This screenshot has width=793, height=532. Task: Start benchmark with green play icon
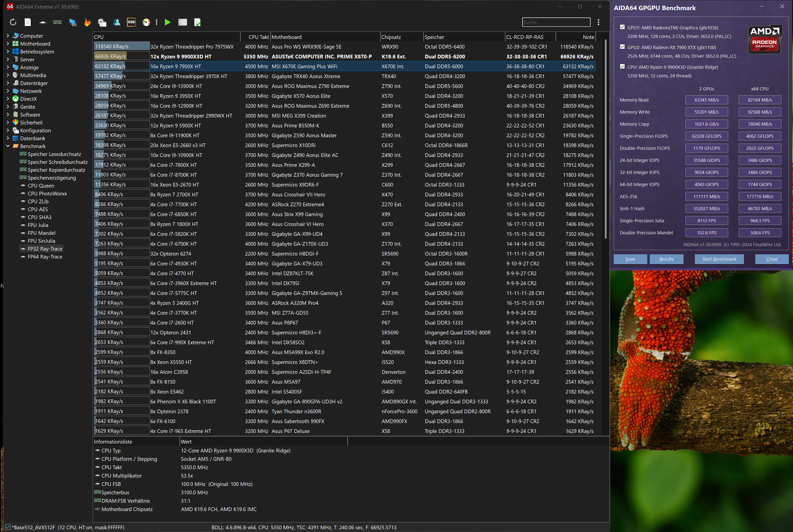[x=168, y=22]
